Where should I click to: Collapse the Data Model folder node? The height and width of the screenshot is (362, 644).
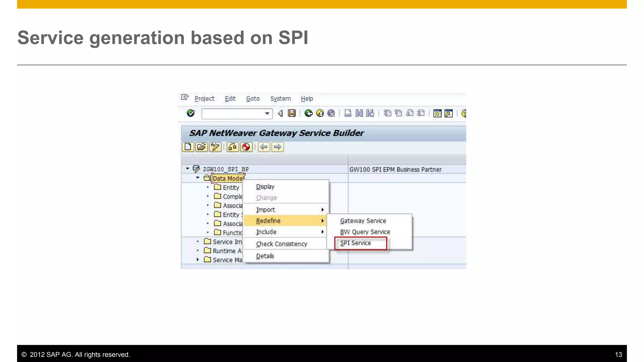click(197, 178)
